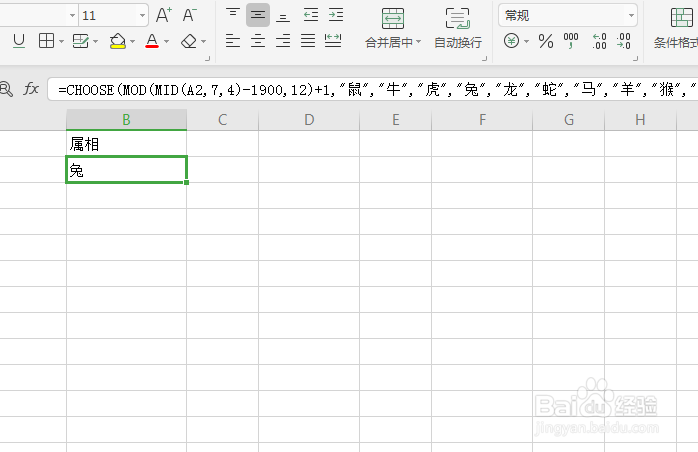Center text horizontally
The height and width of the screenshot is (452, 698).
[x=258, y=41]
